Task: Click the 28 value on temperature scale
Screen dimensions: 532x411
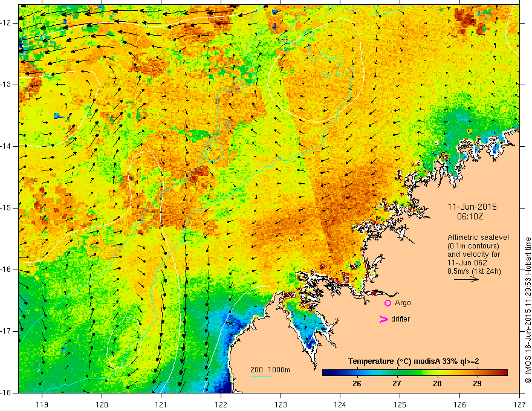Action: click(x=437, y=384)
